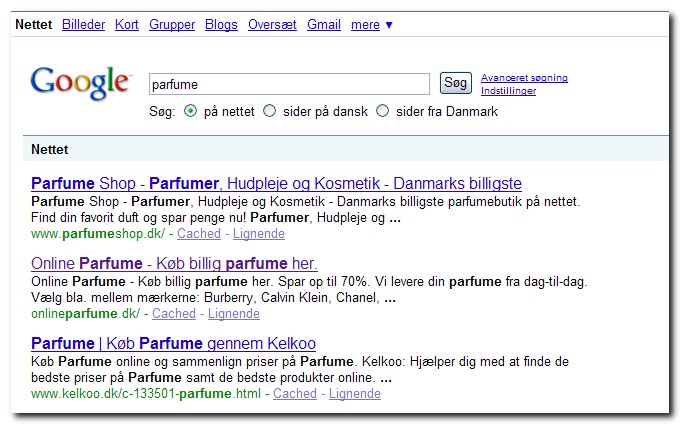
Task: Click the Søg button
Action: [456, 83]
